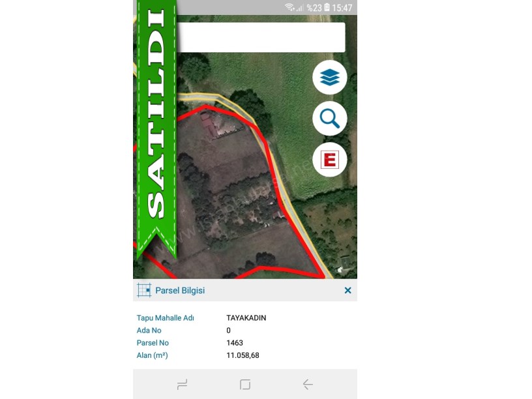This screenshot has width=532, height=399.
Task: Select the Parsel Bilgisi header title
Action: point(180,290)
